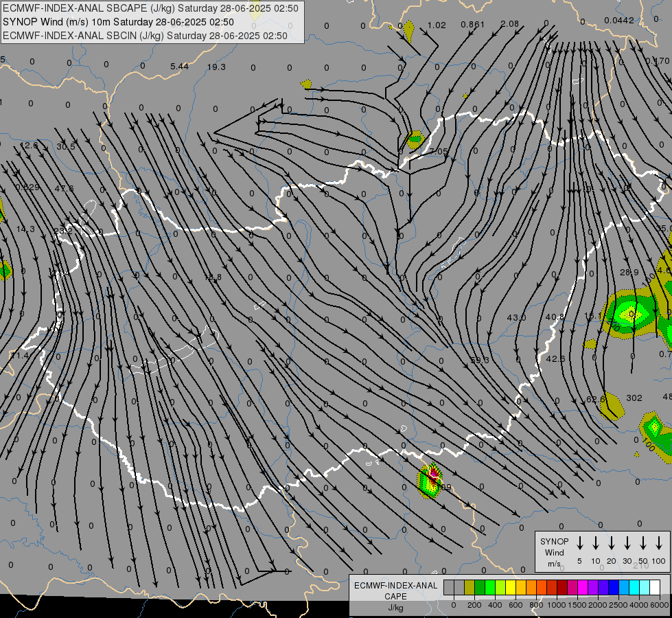Select the SYNOP Wind 10m title line
Image resolution: width=672 pixels, height=618 pixels.
click(118, 22)
